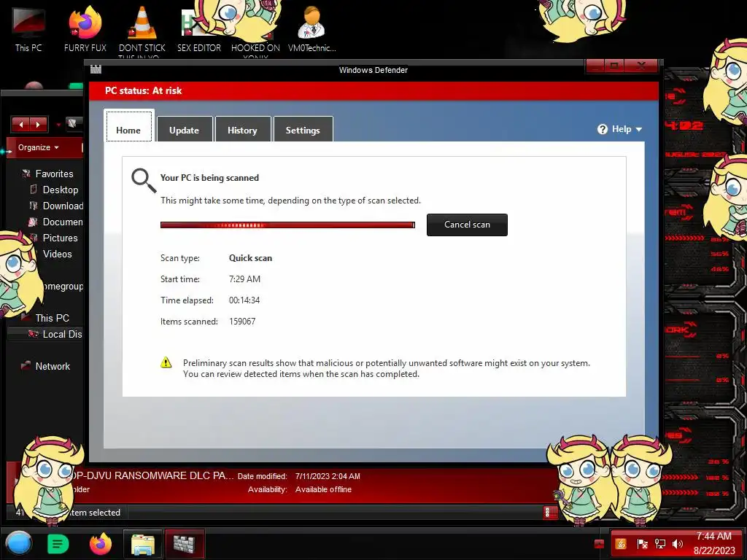The width and height of the screenshot is (747, 560).
Task: Click the magnifying glass scan icon
Action: (x=144, y=181)
